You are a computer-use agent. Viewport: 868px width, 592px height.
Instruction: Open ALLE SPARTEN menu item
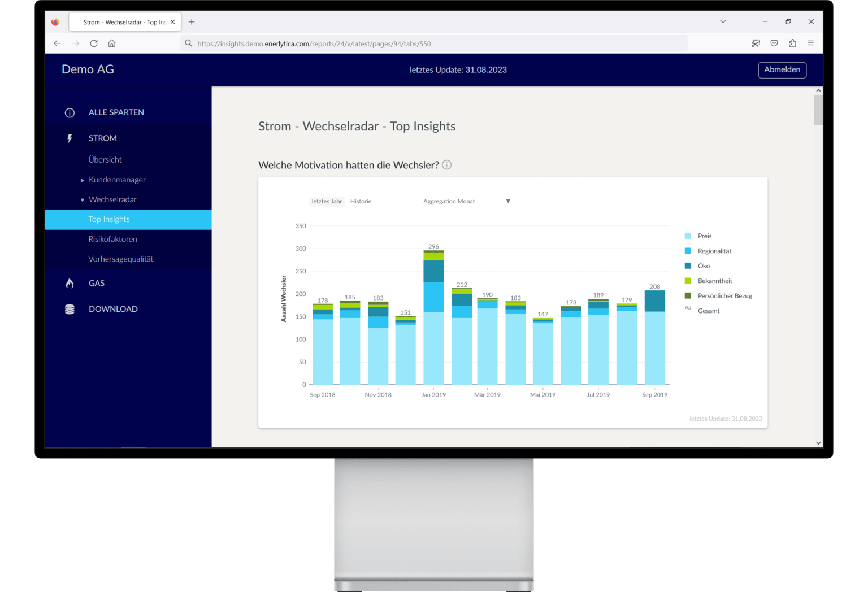point(116,112)
